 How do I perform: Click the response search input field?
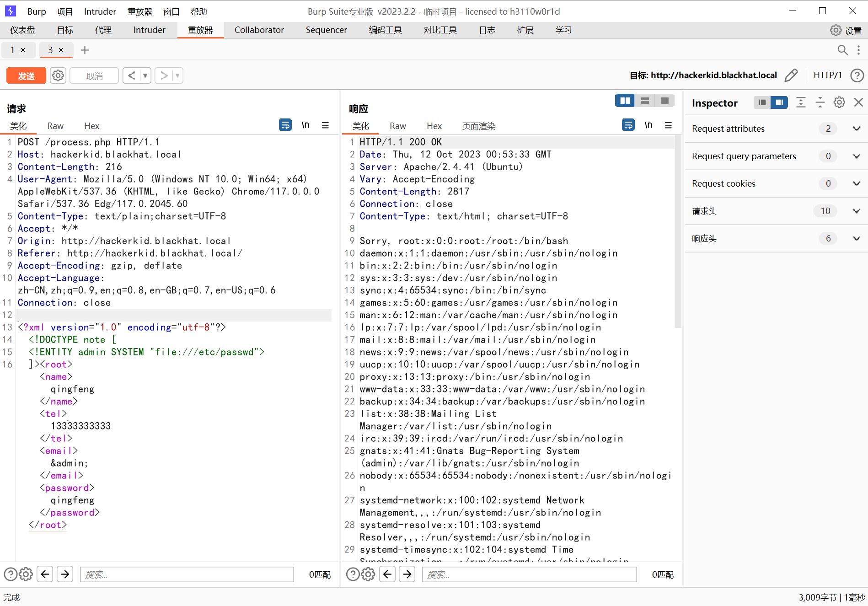(530, 574)
